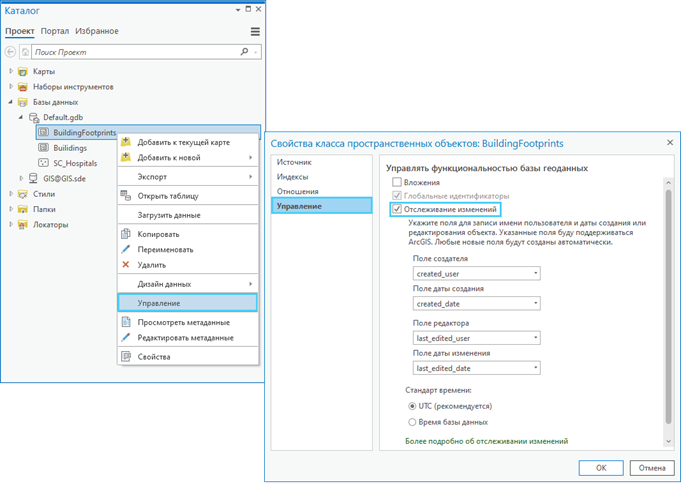Click the OK button
Viewport: 681px width, 484px height.
pyautogui.click(x=601, y=467)
